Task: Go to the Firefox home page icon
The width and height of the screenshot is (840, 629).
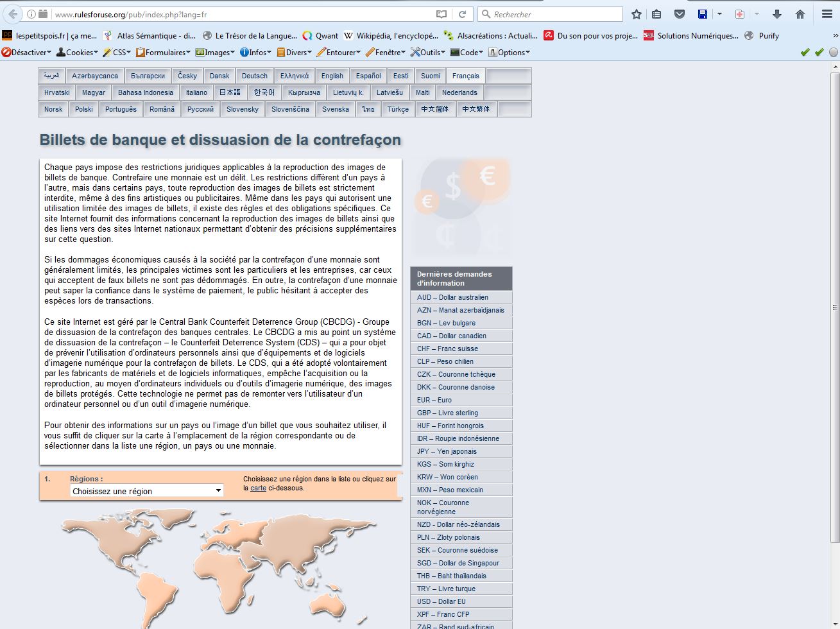Action: pos(800,14)
